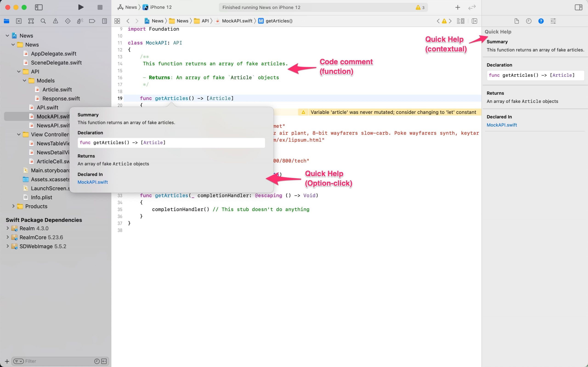Toggle the inspectors panel on the right
The image size is (588, 367).
(x=578, y=7)
